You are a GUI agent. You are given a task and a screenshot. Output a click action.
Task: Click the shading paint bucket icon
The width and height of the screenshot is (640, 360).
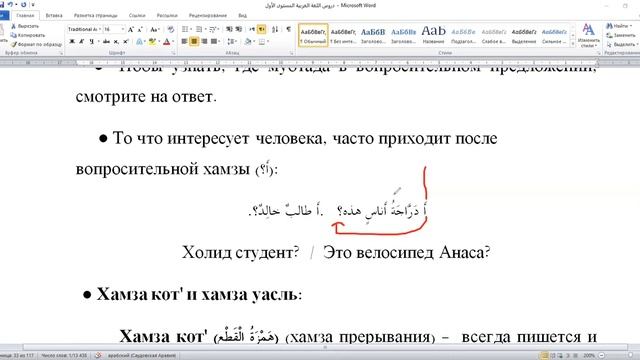coord(247,41)
